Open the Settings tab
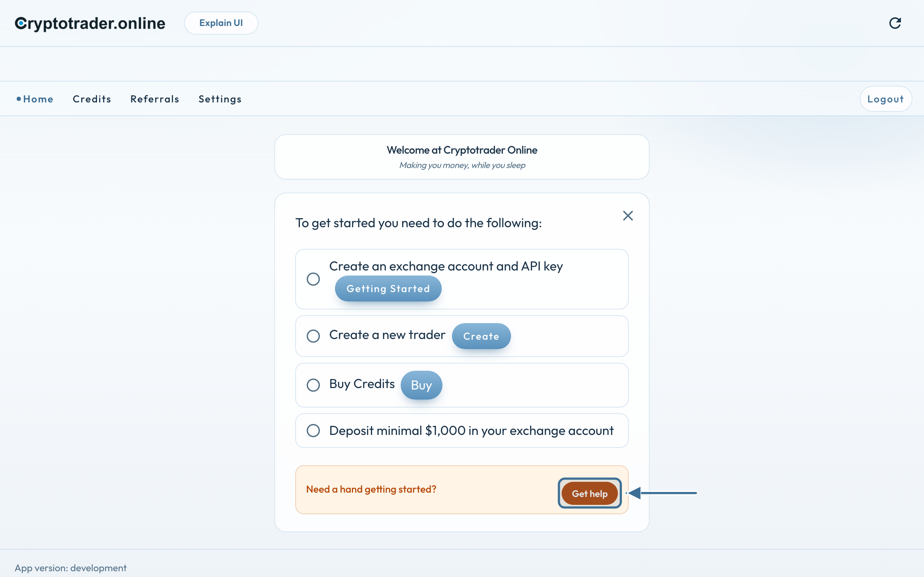924x577 pixels. coord(220,99)
